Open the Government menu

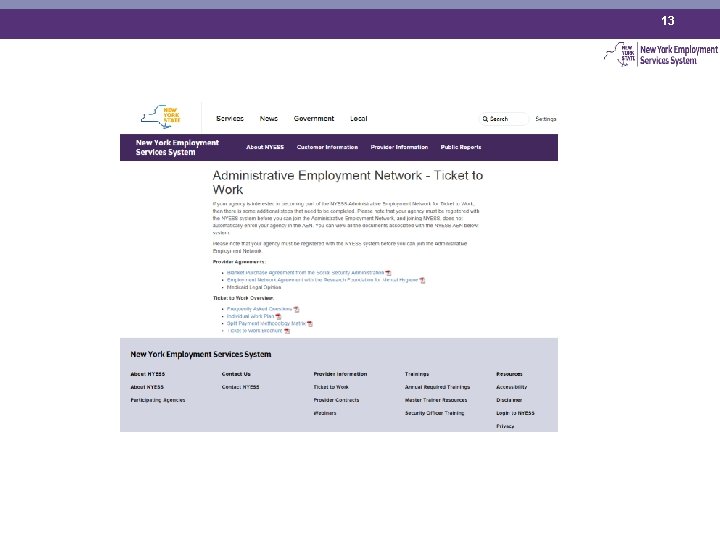click(x=314, y=118)
